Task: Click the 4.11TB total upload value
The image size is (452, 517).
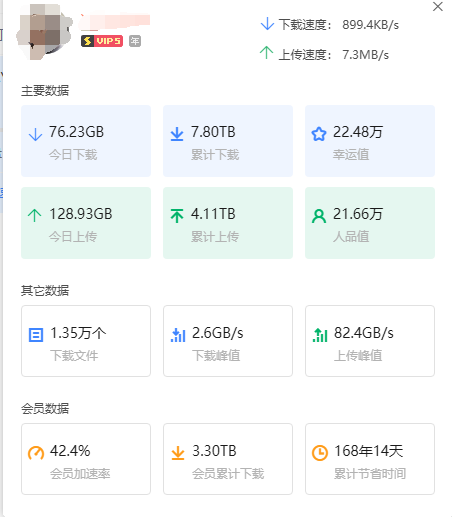Action: pyautogui.click(x=213, y=214)
